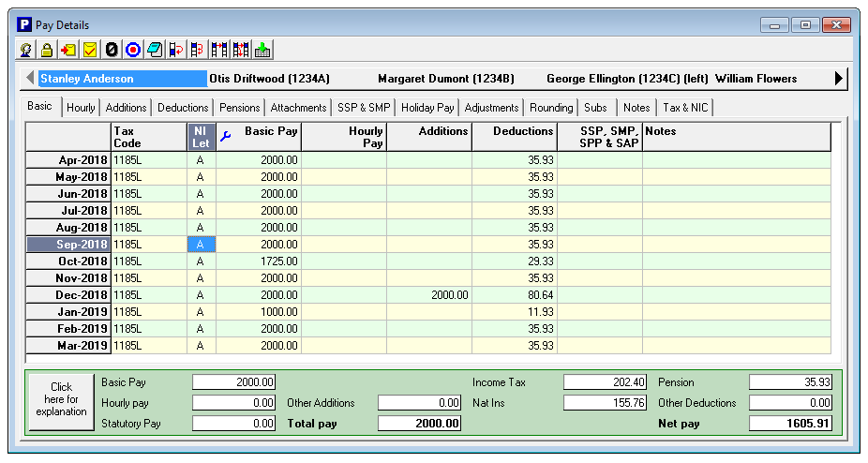The image size is (868, 463).
Task: Open the Deductions tab
Action: [x=183, y=108]
